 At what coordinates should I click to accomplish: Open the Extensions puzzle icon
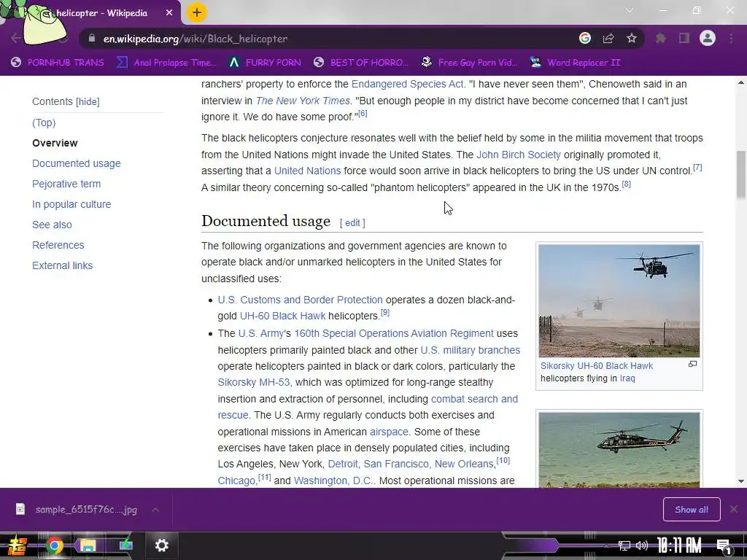[x=661, y=39]
